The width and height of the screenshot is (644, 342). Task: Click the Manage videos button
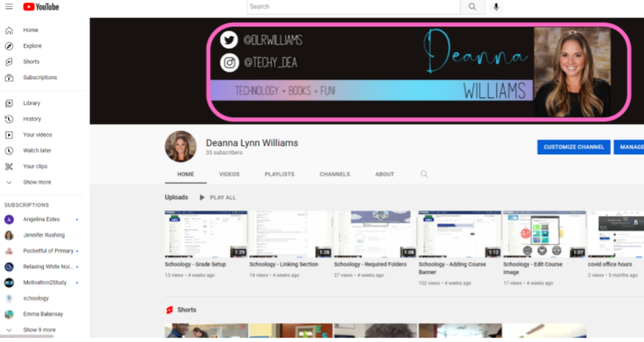(629, 147)
